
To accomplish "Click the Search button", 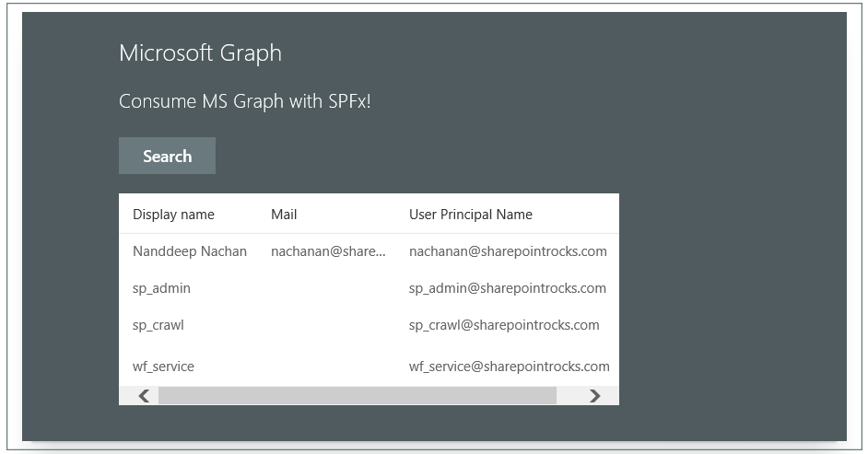I will point(167,156).
